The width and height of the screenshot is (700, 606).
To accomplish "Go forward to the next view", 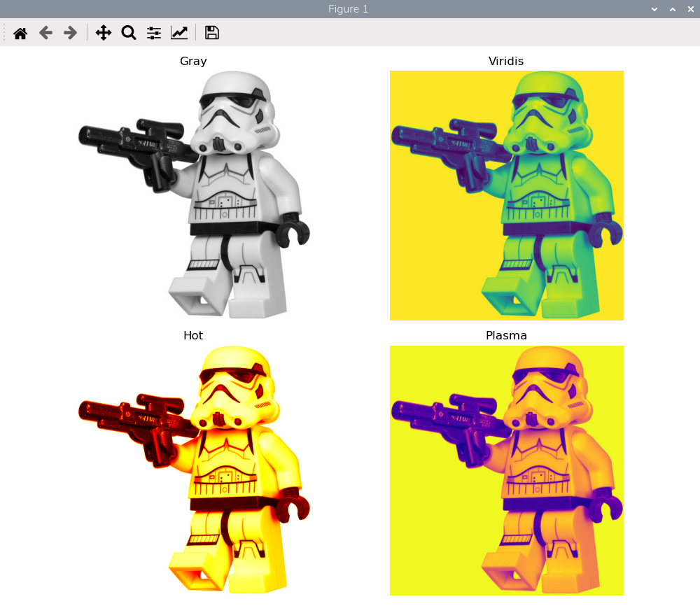I will click(x=70, y=33).
